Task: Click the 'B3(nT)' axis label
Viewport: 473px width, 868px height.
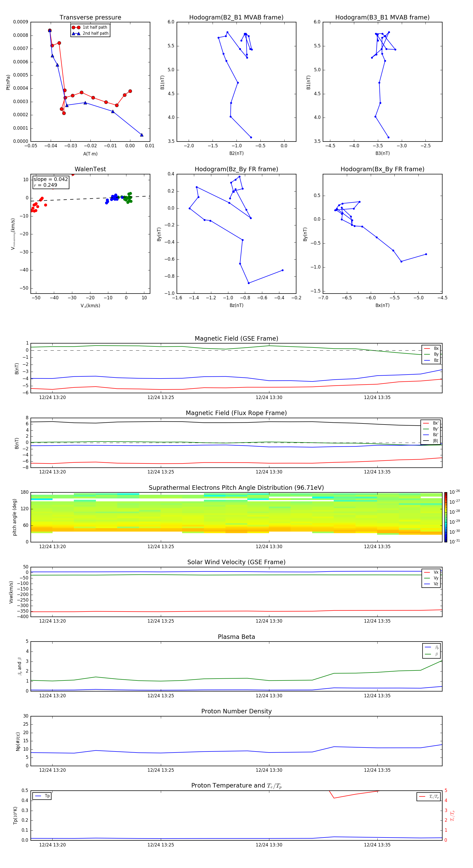Action: click(x=382, y=153)
